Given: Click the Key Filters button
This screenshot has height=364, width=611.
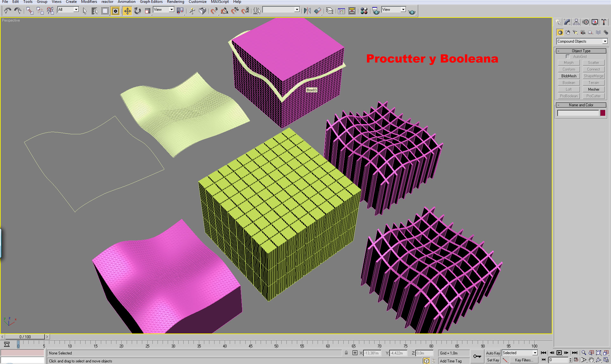Looking at the screenshot, I should (524, 360).
